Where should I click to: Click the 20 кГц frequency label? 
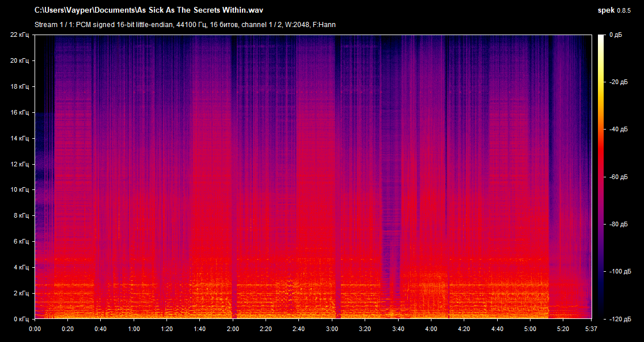pyautogui.click(x=20, y=61)
